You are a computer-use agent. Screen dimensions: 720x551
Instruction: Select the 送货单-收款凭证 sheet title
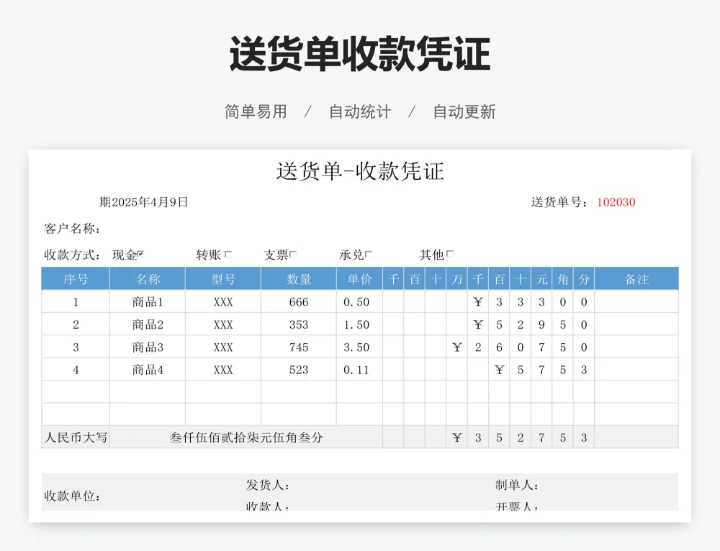[x=360, y=171]
